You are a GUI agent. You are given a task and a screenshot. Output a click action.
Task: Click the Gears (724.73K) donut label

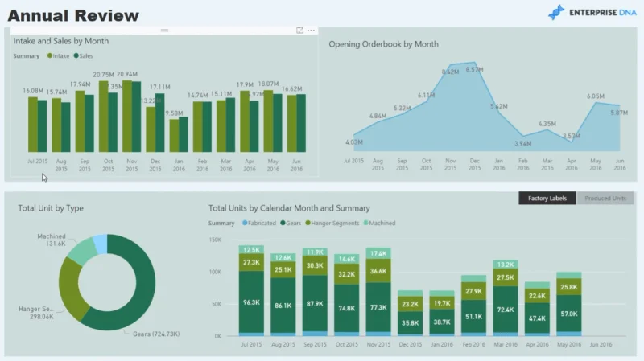(156, 334)
